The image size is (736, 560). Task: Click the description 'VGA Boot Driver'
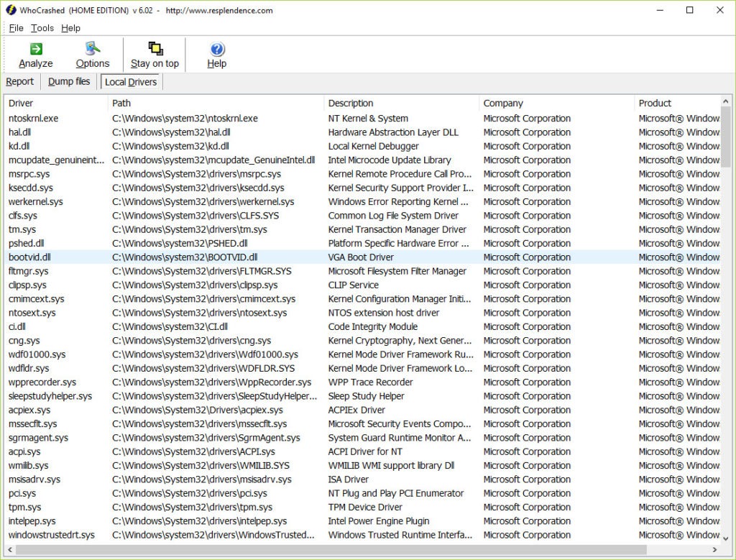[361, 257]
